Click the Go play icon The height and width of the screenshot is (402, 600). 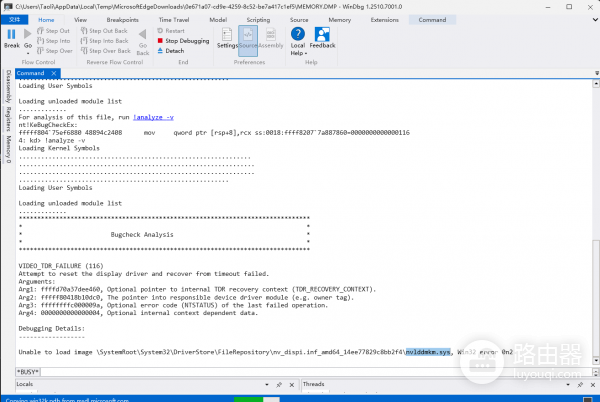pos(28,34)
